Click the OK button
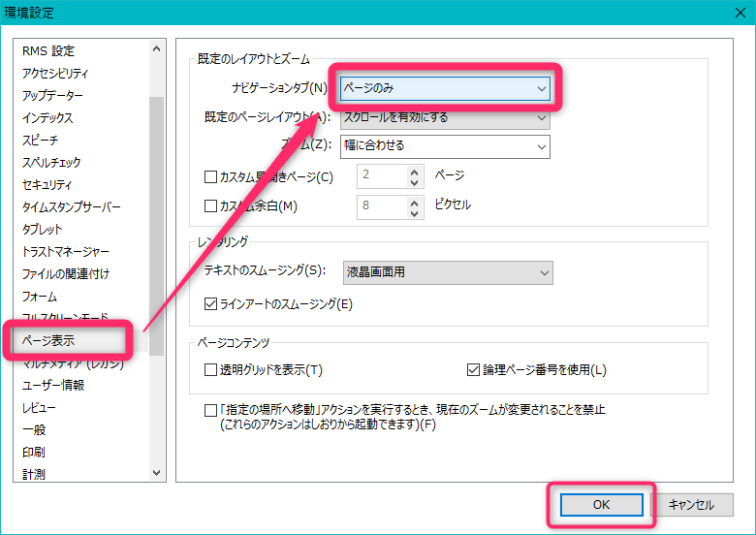Screen dimensions: 756x535 pyautogui.click(x=601, y=505)
